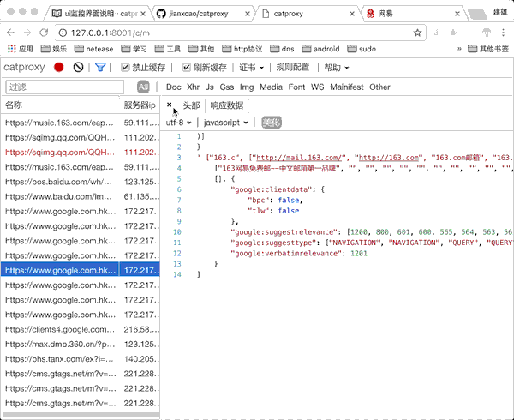Open the GitHub jianxcao/catproxy tab
The image size is (514, 420).
coord(200,14)
